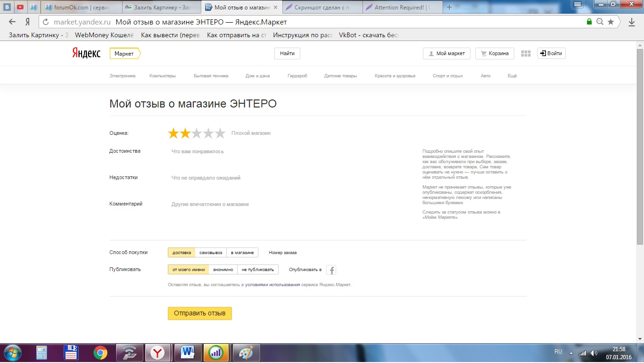Set rating to four stars
Viewport: 644px width, 363px height.
(x=208, y=133)
